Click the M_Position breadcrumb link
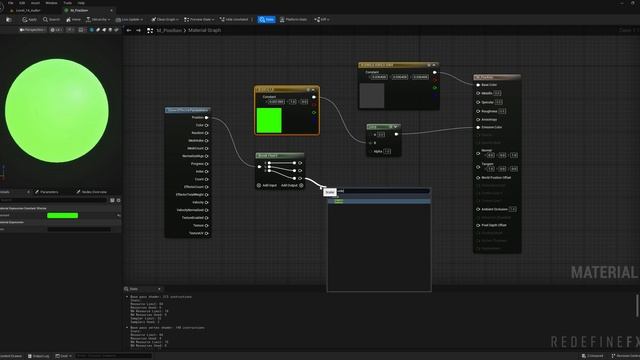The height and width of the screenshot is (360, 640). [x=169, y=31]
